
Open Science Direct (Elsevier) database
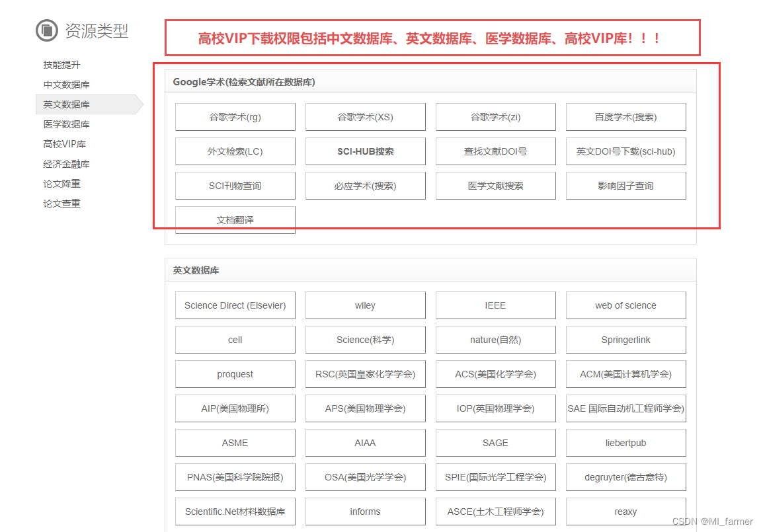point(235,305)
